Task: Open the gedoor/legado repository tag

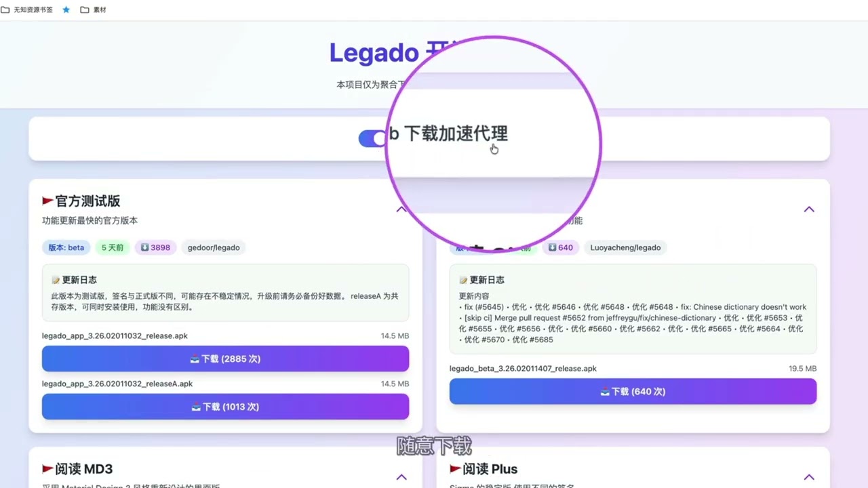Action: [x=214, y=247]
